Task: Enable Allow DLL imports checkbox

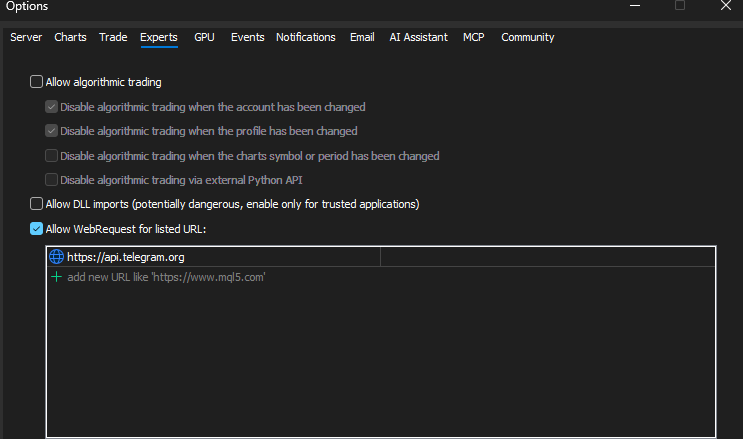Action: (x=36, y=203)
